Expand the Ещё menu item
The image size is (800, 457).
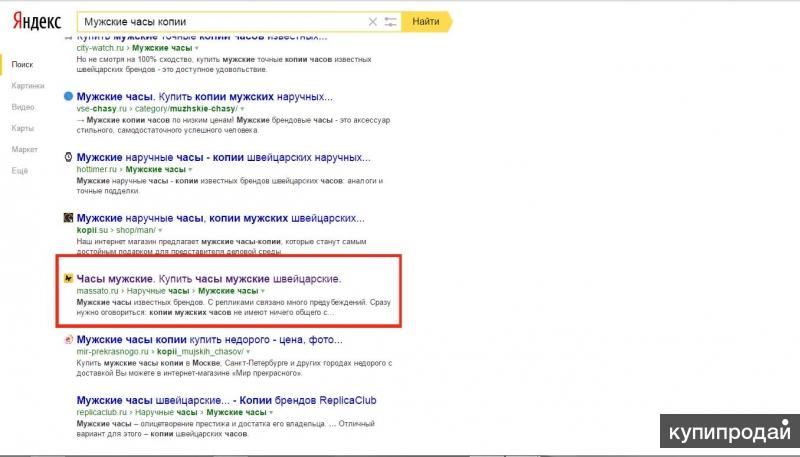[19, 171]
